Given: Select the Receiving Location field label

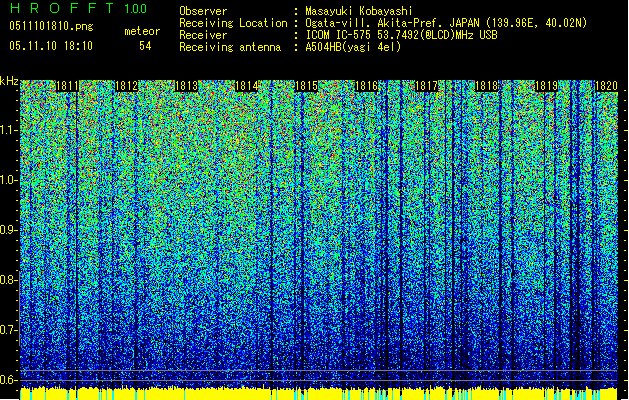Looking at the screenshot, I should point(233,23).
